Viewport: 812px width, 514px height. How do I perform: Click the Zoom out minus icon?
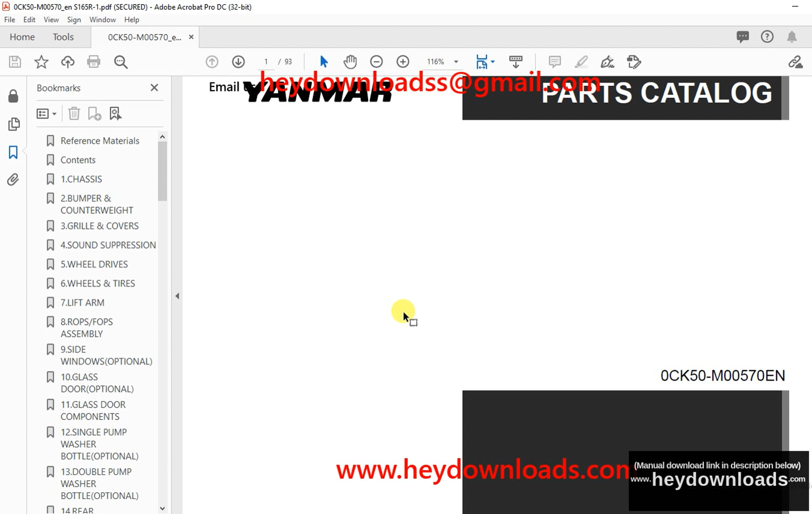click(376, 62)
